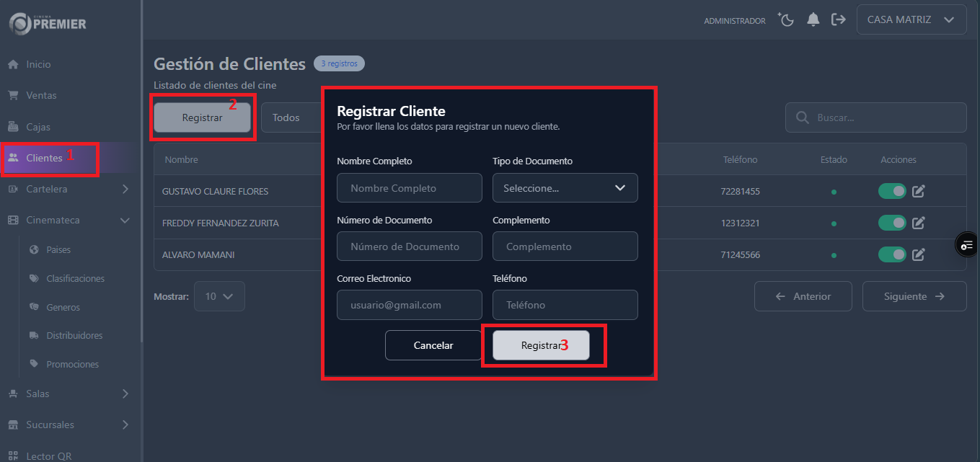Click the Nombre Completo input field

409,188
